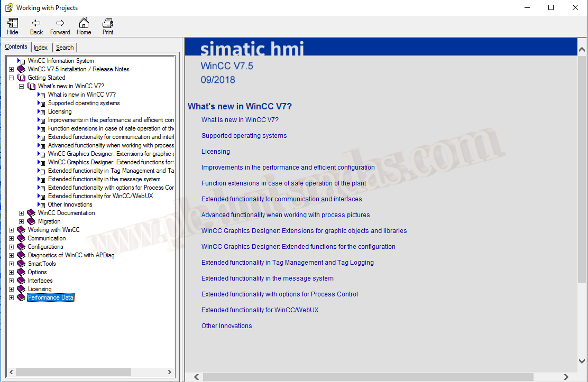Switch to the Search tab
Image resolution: width=588 pixels, height=382 pixels.
(65, 48)
